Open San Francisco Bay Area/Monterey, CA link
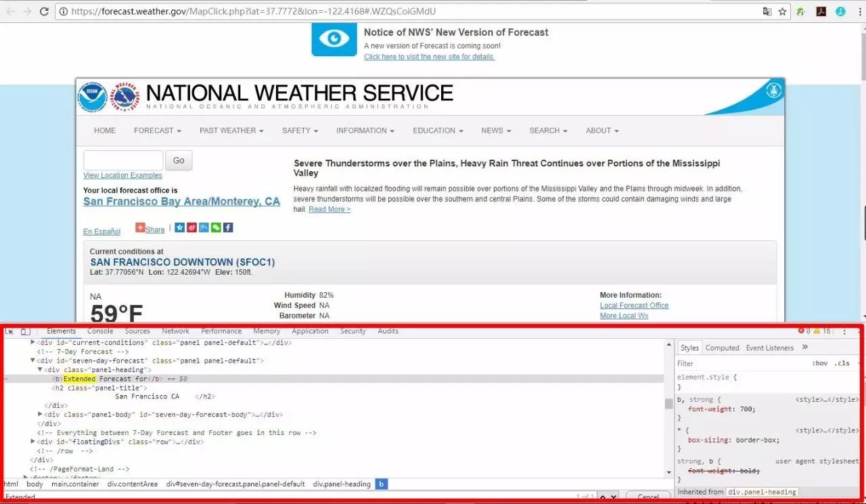 (x=181, y=202)
